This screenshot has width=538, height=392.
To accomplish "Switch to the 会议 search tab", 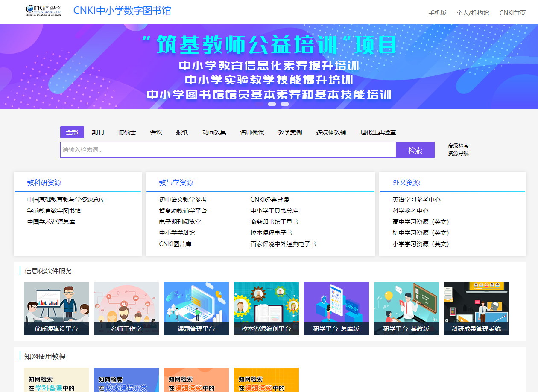I will point(156,132).
